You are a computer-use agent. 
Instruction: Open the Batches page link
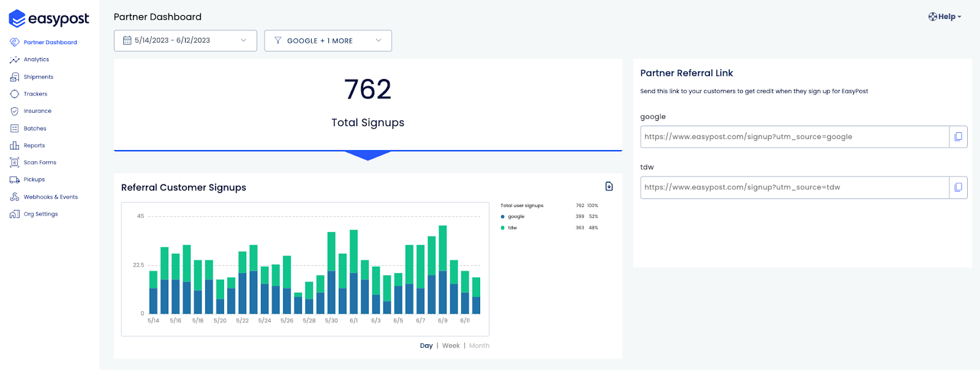click(x=35, y=129)
